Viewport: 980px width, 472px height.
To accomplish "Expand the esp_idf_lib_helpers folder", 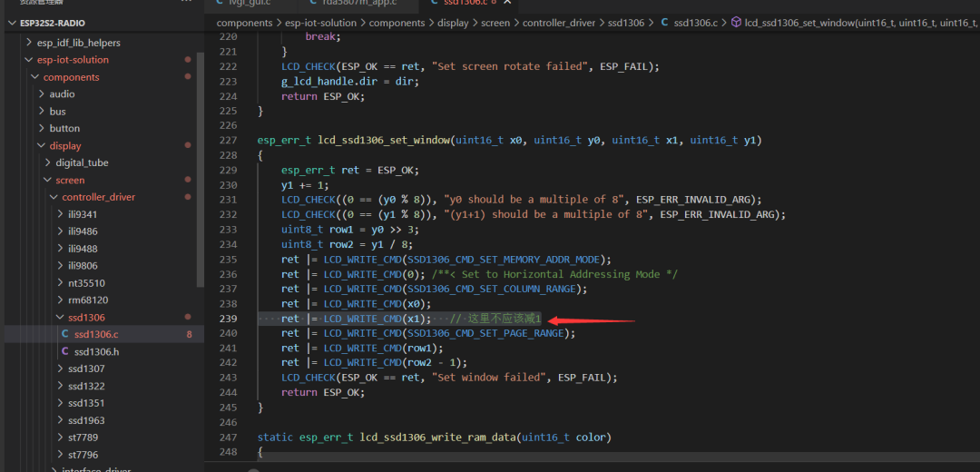I will click(x=29, y=43).
